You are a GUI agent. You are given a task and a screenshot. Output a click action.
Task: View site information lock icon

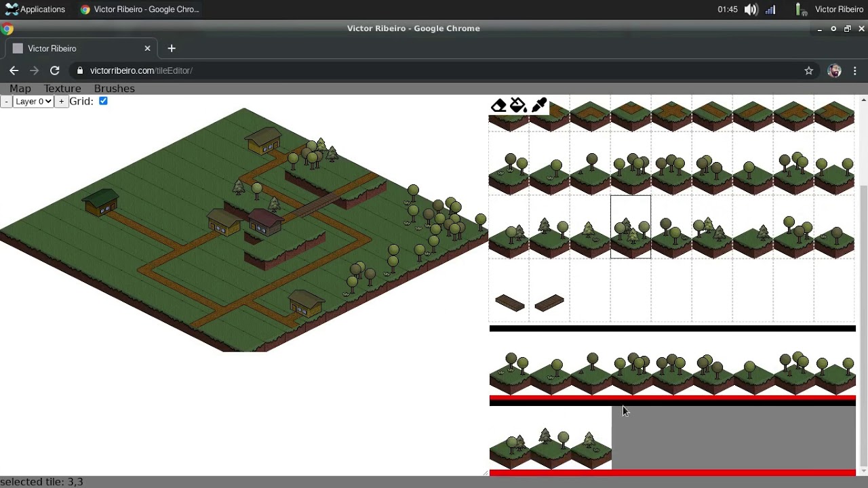pyautogui.click(x=80, y=70)
